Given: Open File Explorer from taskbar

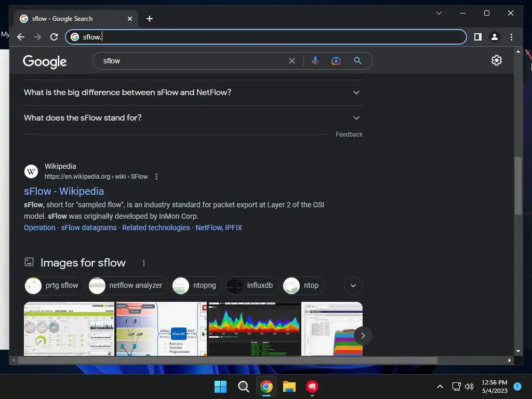Looking at the screenshot, I should pos(289,387).
